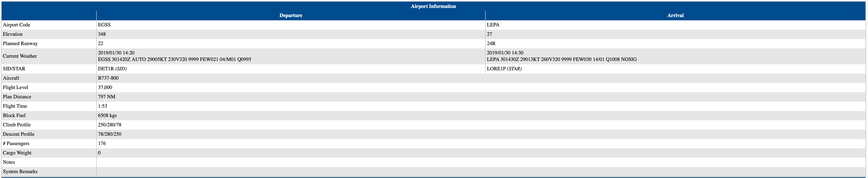Click the descent profile 78/280/250 value
The height and width of the screenshot is (178, 868).
pyautogui.click(x=109, y=134)
